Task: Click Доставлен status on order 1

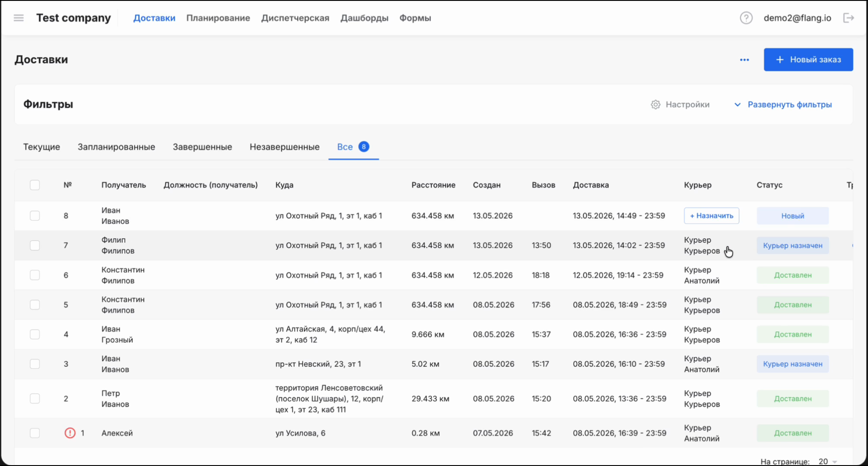Action: point(792,433)
